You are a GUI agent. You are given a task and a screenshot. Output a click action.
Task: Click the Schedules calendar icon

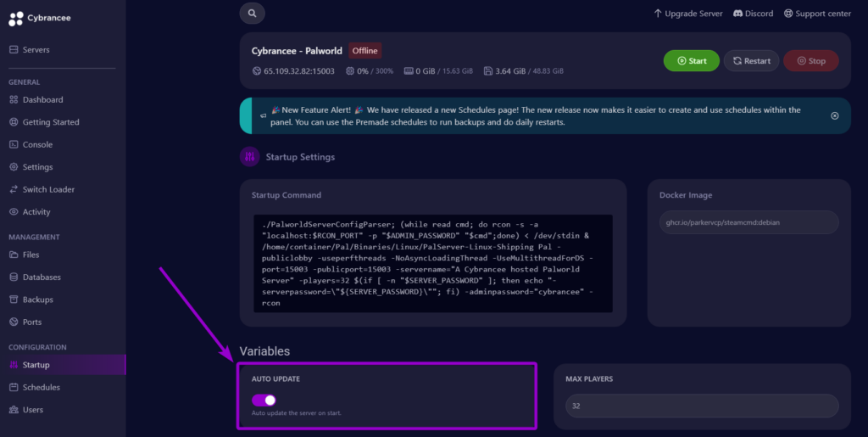point(14,387)
